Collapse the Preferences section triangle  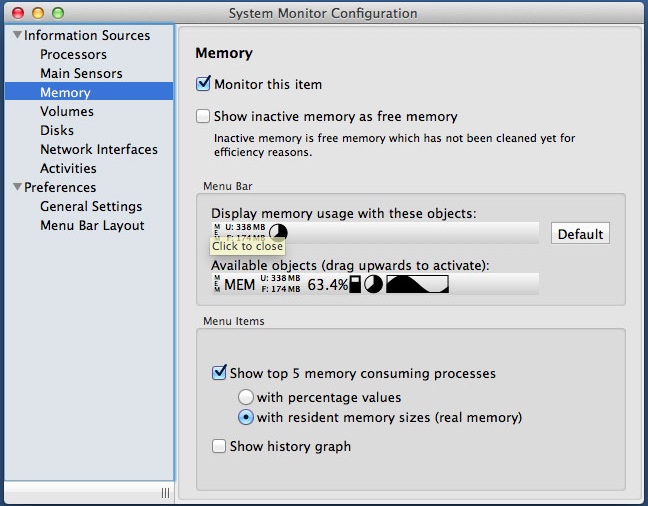point(17,187)
